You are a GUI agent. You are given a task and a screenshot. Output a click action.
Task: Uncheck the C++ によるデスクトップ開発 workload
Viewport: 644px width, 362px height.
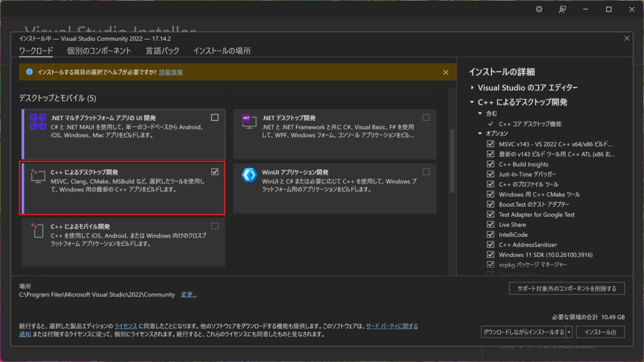tap(215, 172)
